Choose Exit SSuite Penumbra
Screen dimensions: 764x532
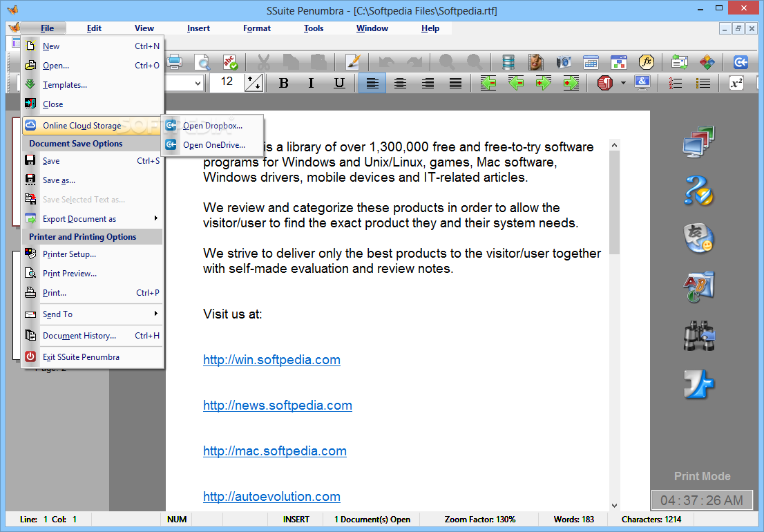93,357
